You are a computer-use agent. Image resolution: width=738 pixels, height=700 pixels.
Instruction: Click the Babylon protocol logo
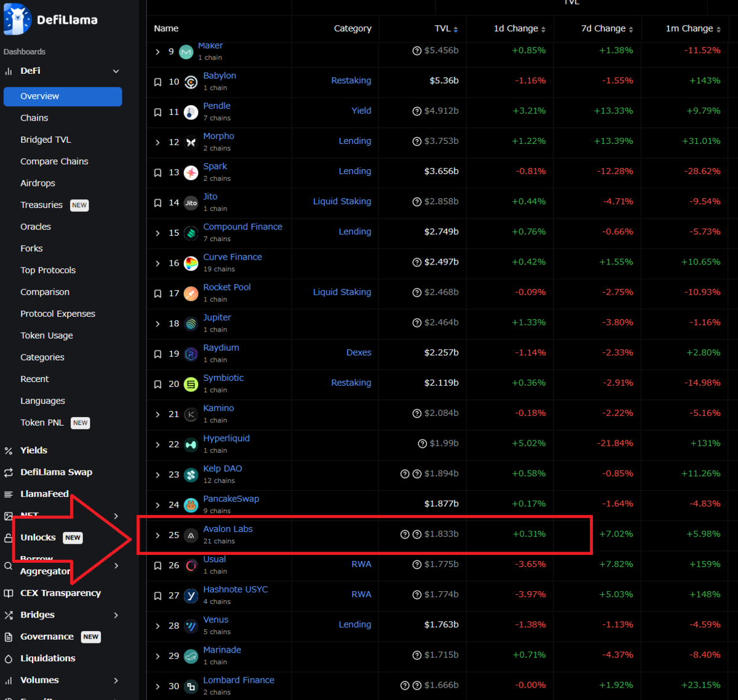tap(191, 82)
